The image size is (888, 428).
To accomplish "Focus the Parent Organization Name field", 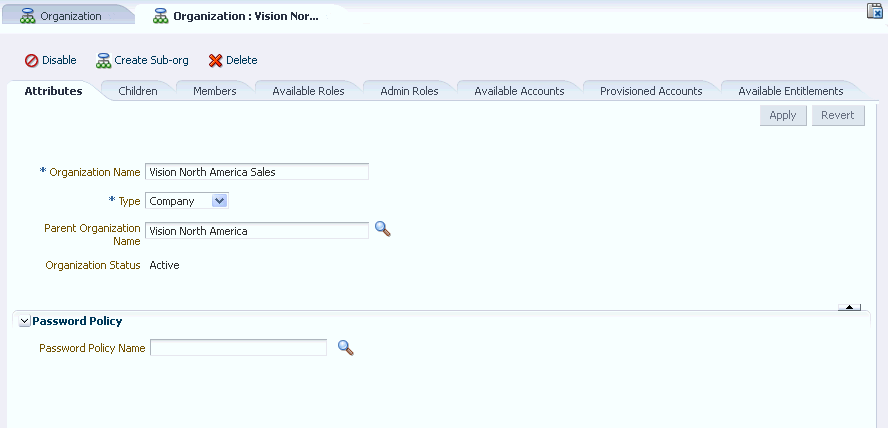I will (257, 230).
